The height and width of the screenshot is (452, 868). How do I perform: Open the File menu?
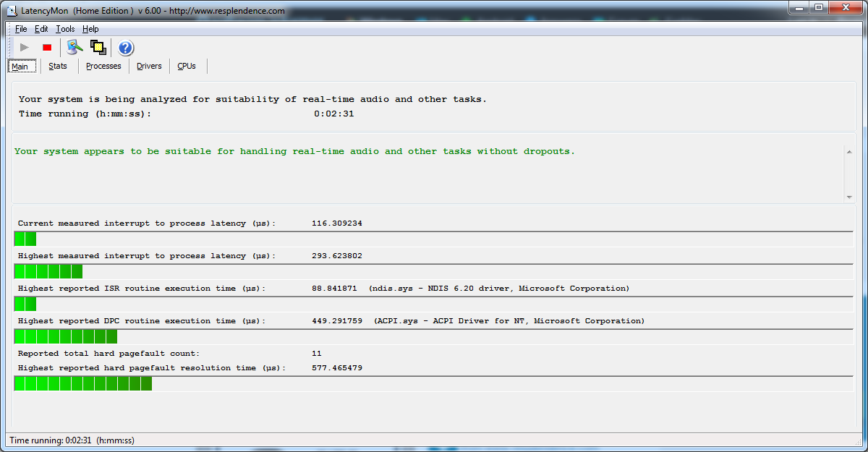tap(21, 29)
